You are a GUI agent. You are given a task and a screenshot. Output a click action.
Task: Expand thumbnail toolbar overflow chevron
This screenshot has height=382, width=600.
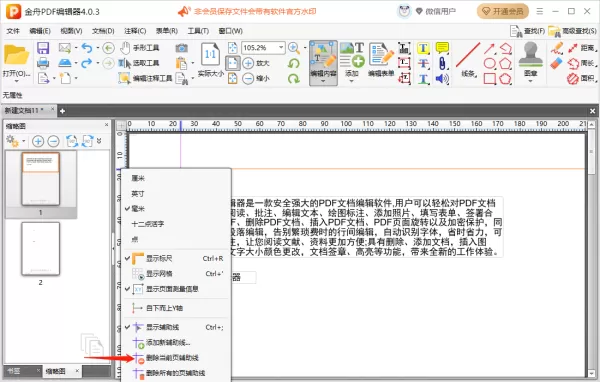click(x=99, y=141)
